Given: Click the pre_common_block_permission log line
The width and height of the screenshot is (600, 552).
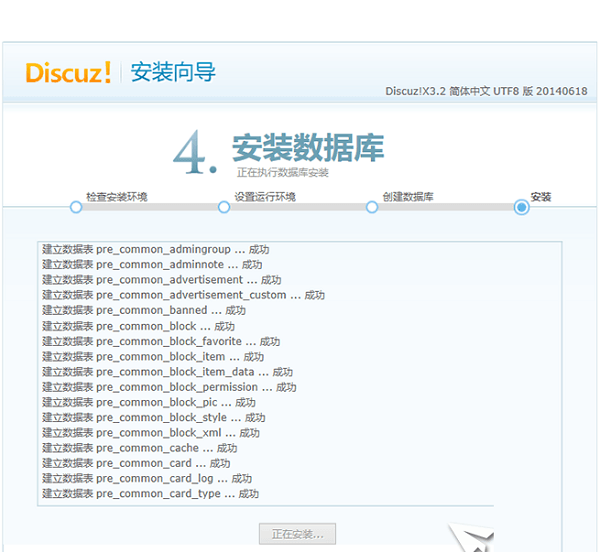Looking at the screenshot, I should click(x=170, y=388).
